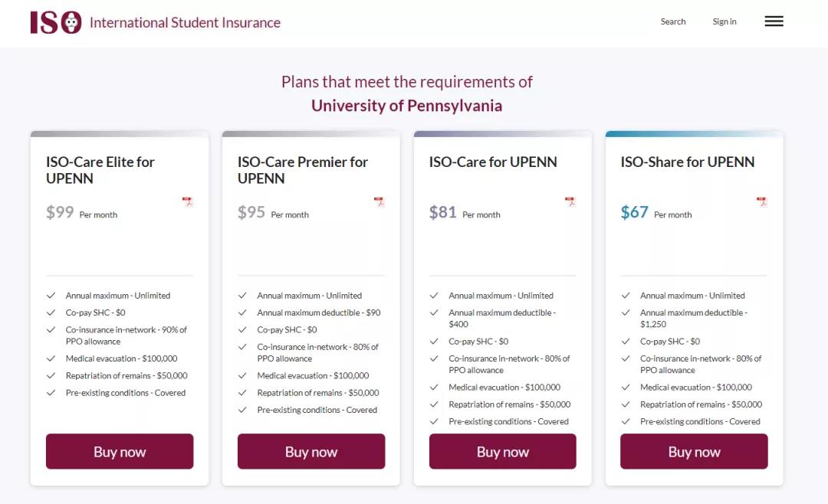Open ISO-Care for UPENN PDF icon
Screen dimensions: 828x504
coord(570,202)
